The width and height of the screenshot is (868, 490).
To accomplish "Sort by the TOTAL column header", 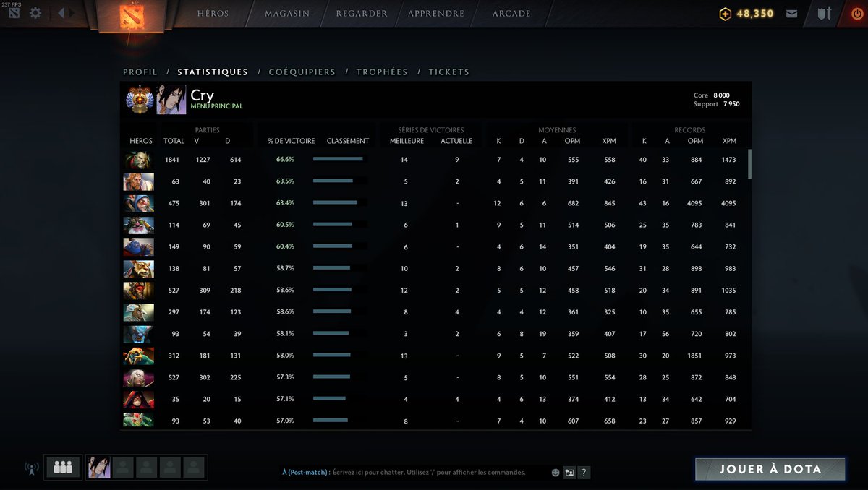I will coord(174,141).
